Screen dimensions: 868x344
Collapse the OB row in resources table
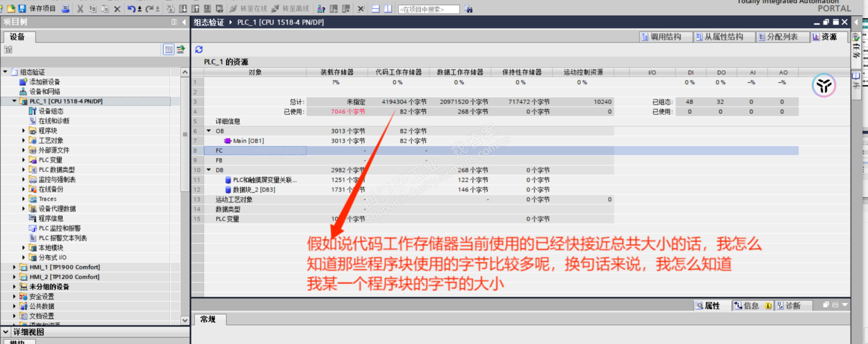click(209, 131)
